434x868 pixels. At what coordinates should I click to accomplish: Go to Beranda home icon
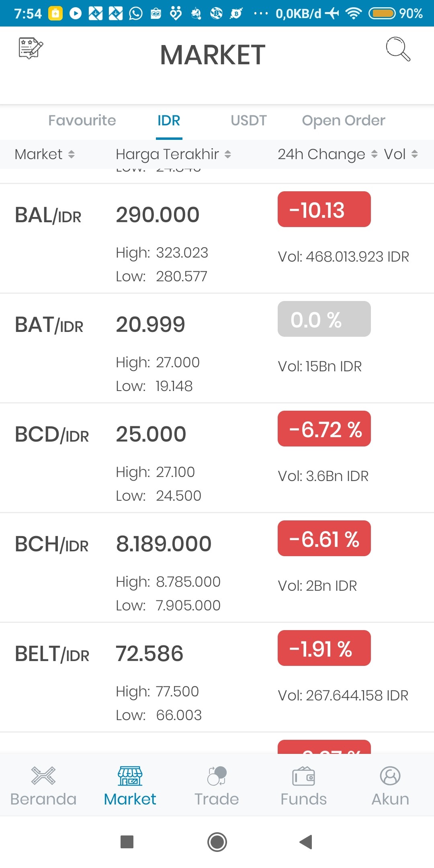[x=43, y=776]
